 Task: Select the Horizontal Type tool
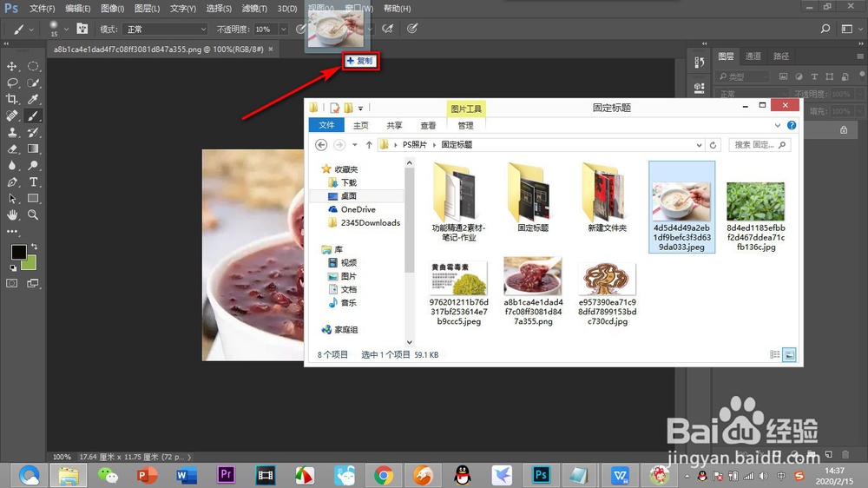click(33, 181)
